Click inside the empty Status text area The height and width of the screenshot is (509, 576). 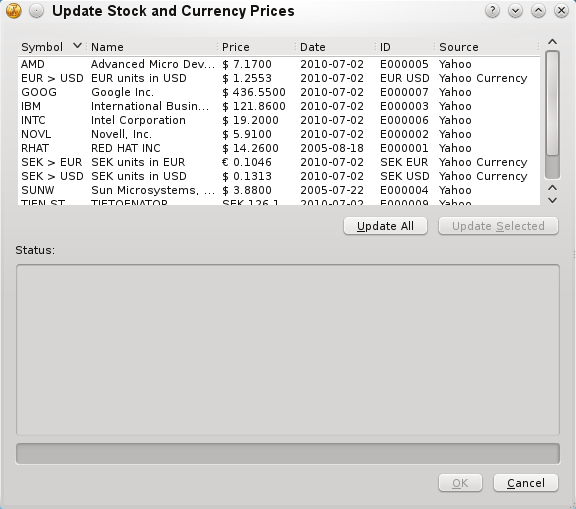(x=288, y=350)
